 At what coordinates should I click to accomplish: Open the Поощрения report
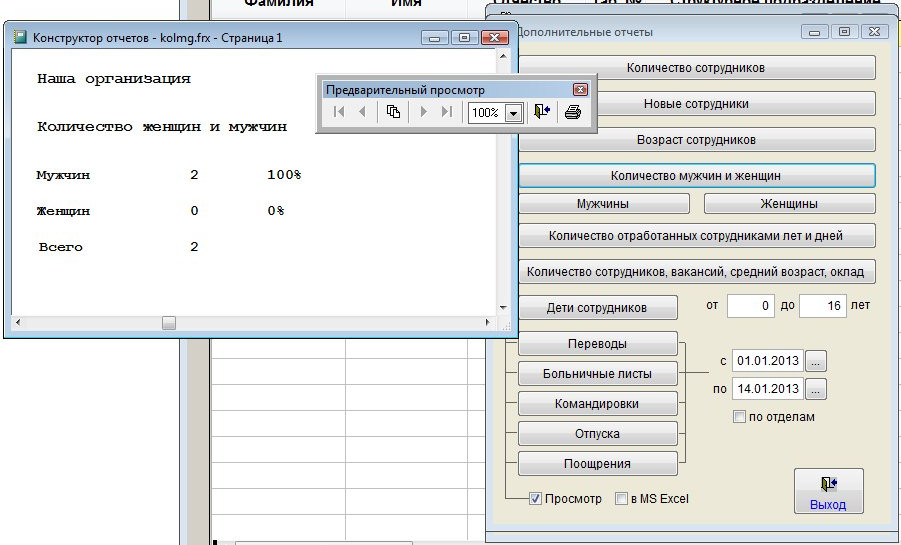[597, 463]
